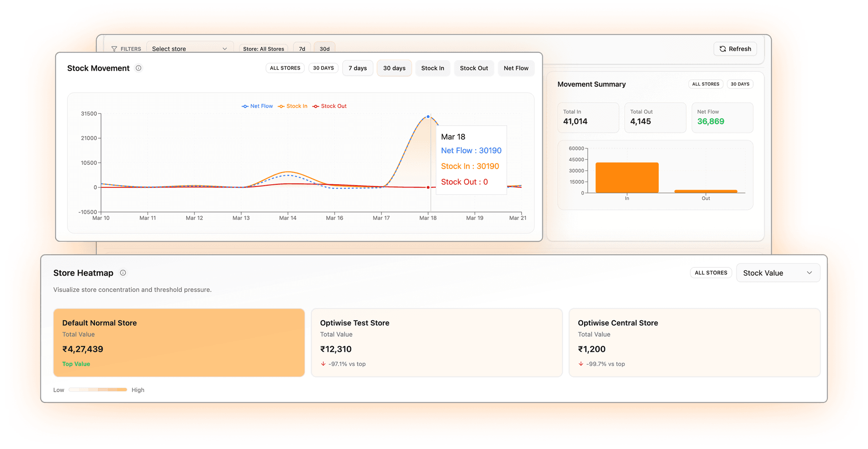
Task: Open the Store Heatmap info icon
Action: tap(123, 273)
